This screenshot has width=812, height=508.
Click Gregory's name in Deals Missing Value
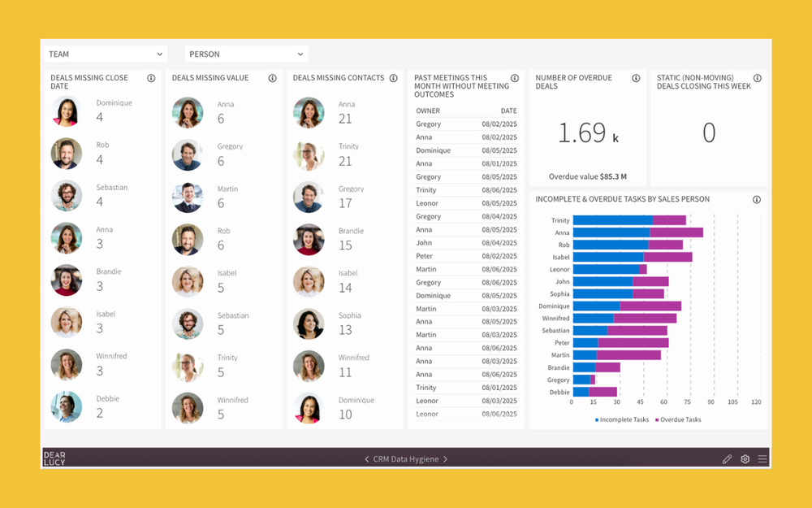[x=230, y=146]
